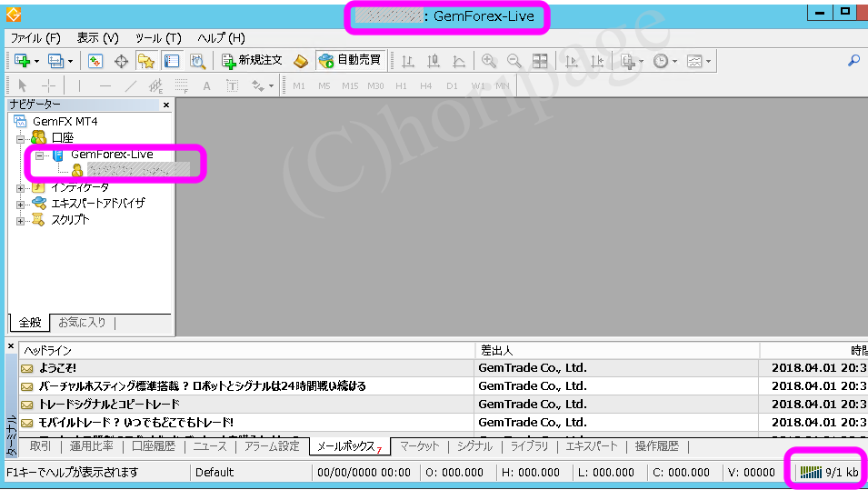Image resolution: width=868 pixels, height=490 pixels.
Task: Select the horizontal line tool
Action: click(105, 85)
